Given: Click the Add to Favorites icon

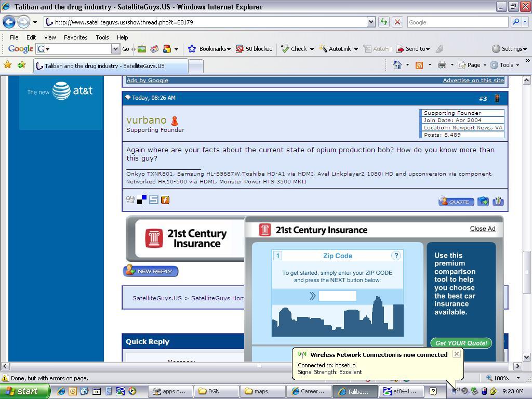Looking at the screenshot, I should click(x=21, y=65).
